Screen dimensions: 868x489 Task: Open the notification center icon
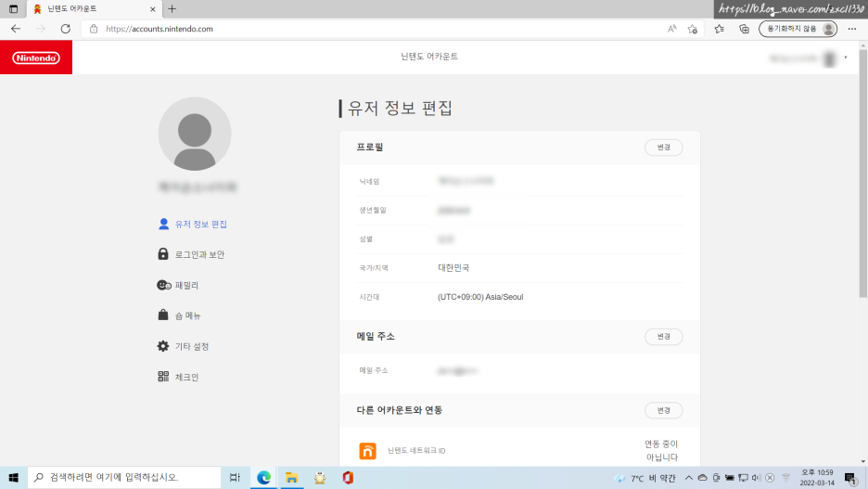pos(850,477)
